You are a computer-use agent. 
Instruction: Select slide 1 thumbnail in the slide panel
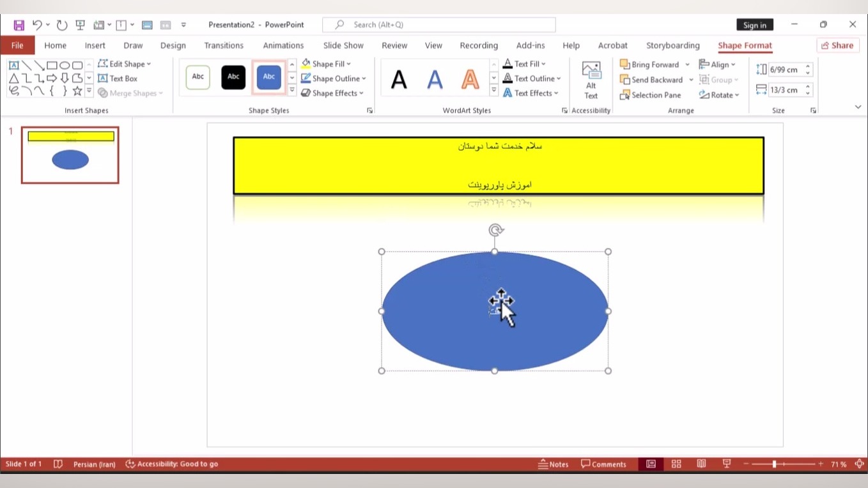70,155
